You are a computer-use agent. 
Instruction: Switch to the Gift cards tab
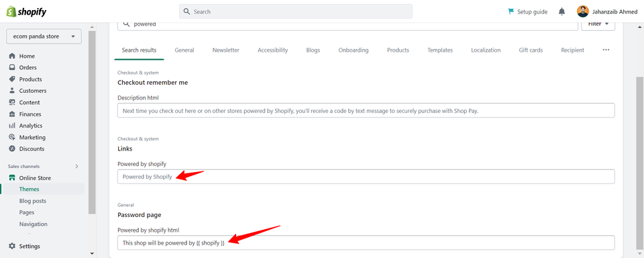point(531,50)
